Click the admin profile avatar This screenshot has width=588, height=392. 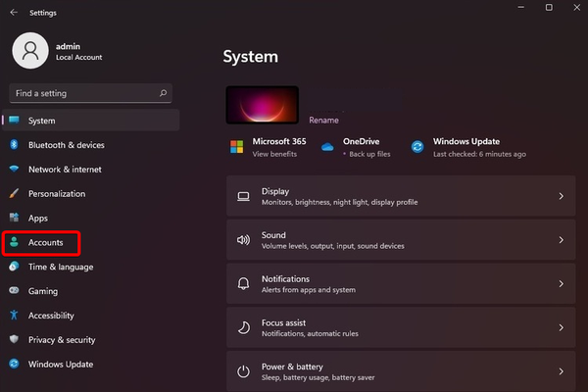point(30,52)
